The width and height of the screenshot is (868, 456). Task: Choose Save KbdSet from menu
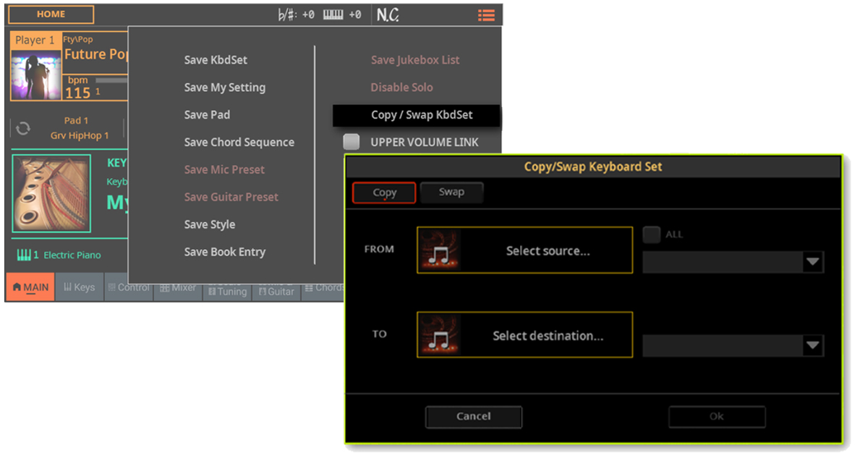[x=216, y=60]
